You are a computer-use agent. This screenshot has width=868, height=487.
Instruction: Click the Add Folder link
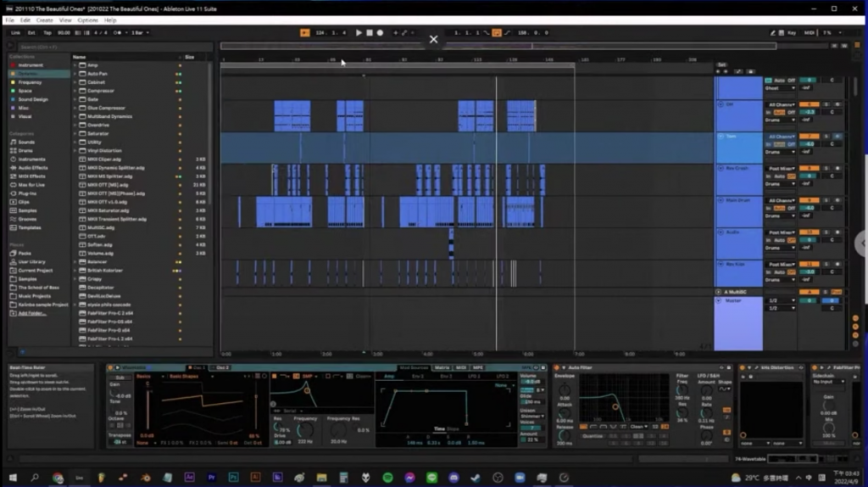pyautogui.click(x=31, y=314)
